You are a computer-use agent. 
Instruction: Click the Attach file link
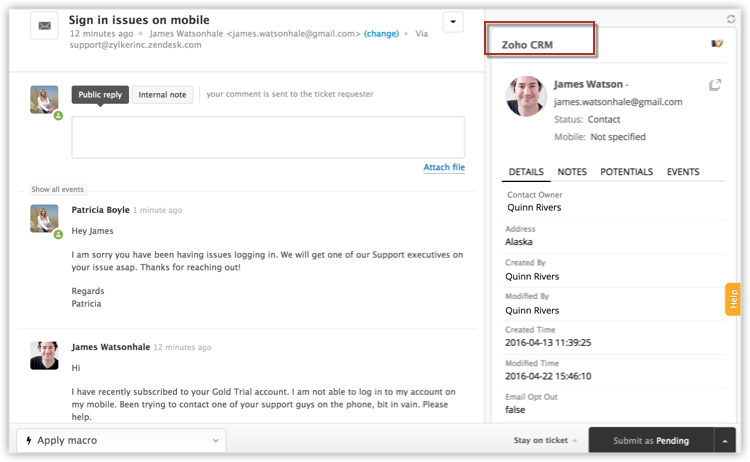[x=444, y=167]
